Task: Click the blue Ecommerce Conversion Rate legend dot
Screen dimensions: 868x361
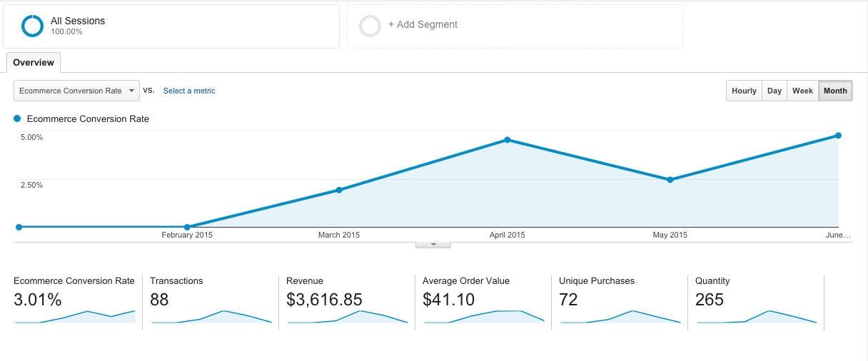Action: pyautogui.click(x=17, y=118)
